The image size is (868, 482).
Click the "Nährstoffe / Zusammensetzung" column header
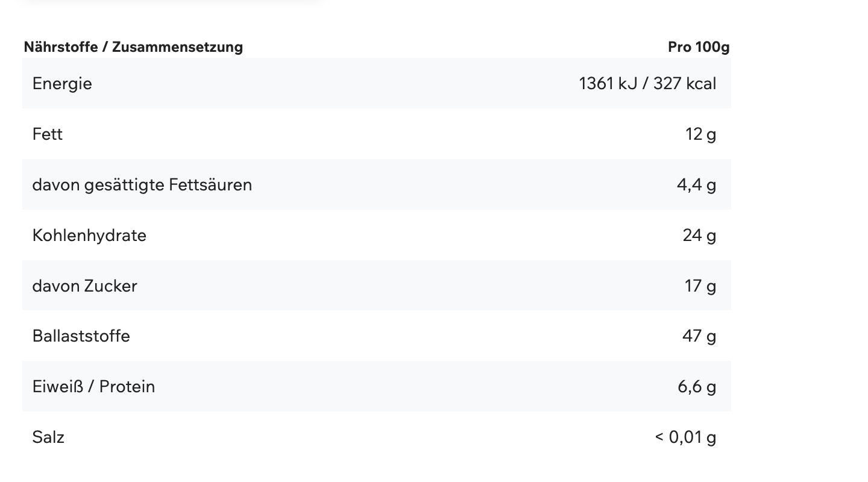pyautogui.click(x=133, y=47)
